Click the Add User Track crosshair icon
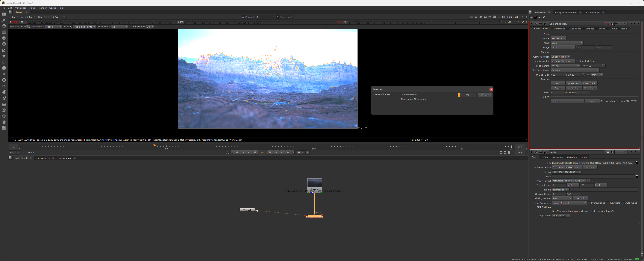This screenshot has width=644, height=261. click(x=28, y=26)
